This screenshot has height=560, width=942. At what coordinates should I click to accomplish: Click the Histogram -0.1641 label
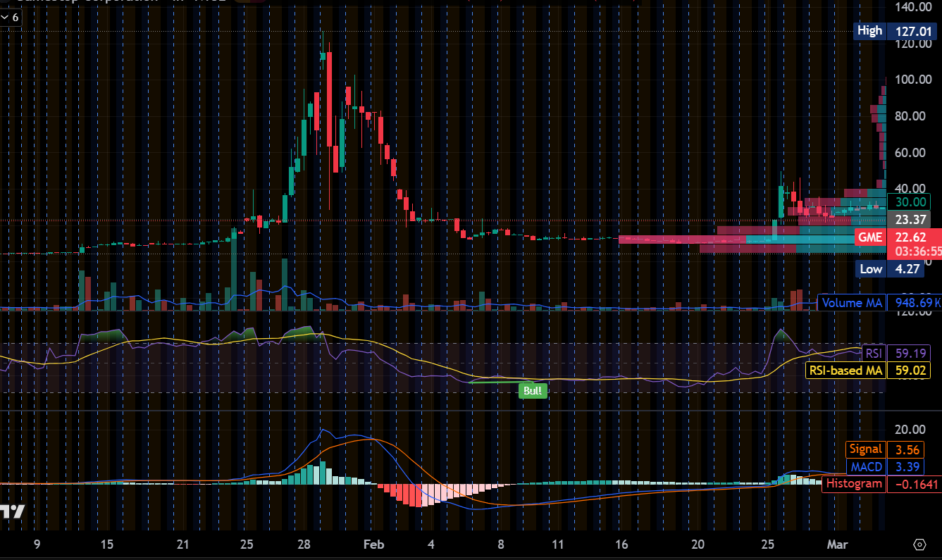[882, 484]
